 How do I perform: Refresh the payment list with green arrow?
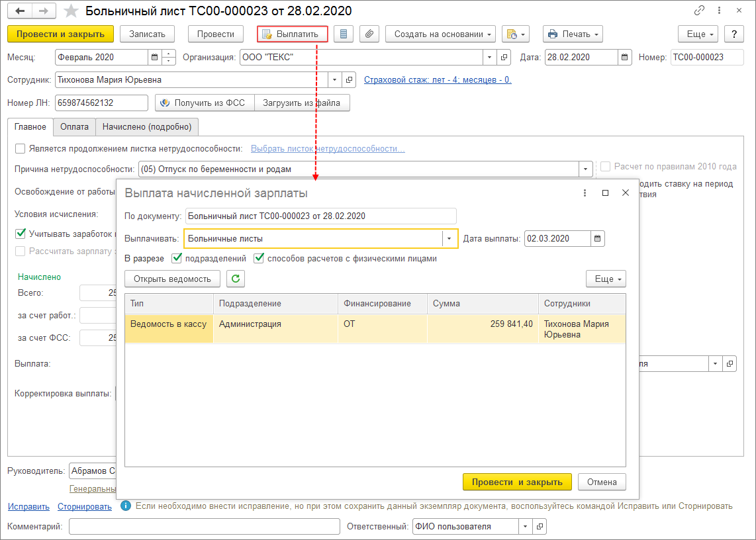point(235,279)
